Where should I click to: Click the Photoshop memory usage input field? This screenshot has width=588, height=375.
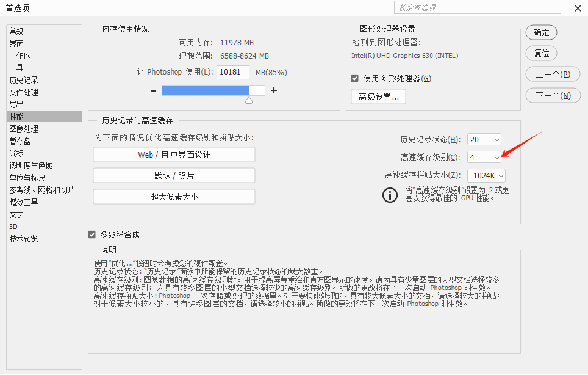pos(232,72)
